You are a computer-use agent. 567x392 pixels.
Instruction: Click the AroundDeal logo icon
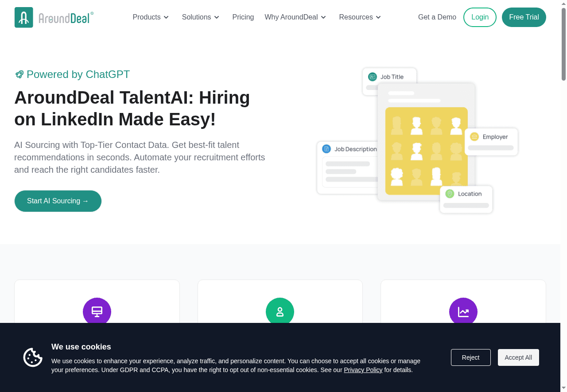pyautogui.click(x=23, y=17)
